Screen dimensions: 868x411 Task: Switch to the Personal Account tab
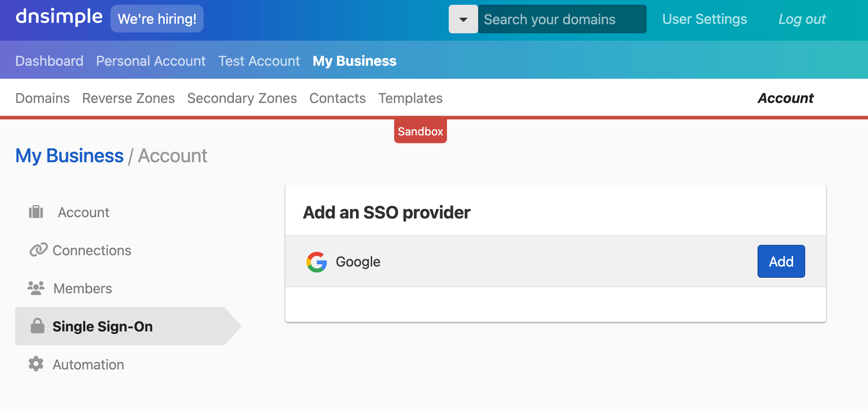coord(151,61)
